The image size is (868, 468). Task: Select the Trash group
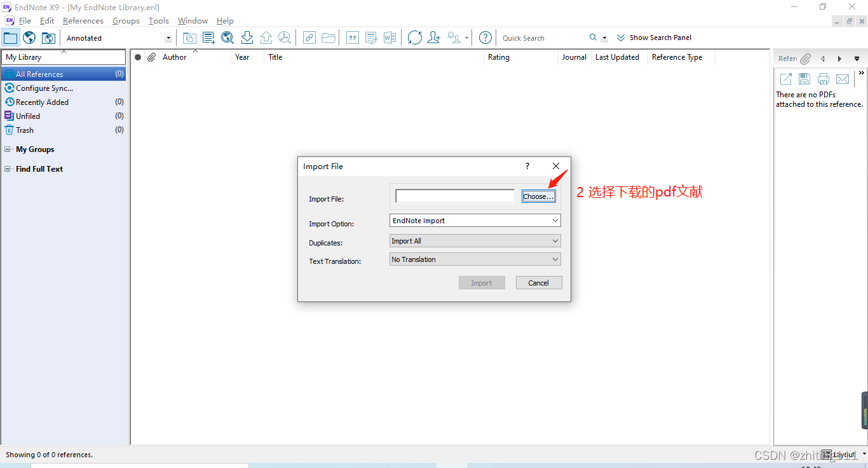64,130
